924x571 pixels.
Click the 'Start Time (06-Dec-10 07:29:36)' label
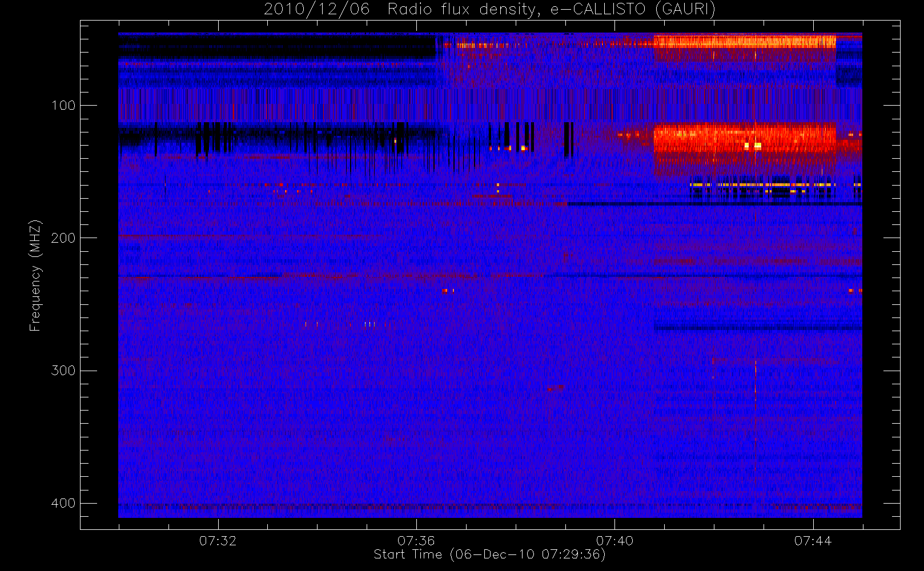(x=489, y=554)
